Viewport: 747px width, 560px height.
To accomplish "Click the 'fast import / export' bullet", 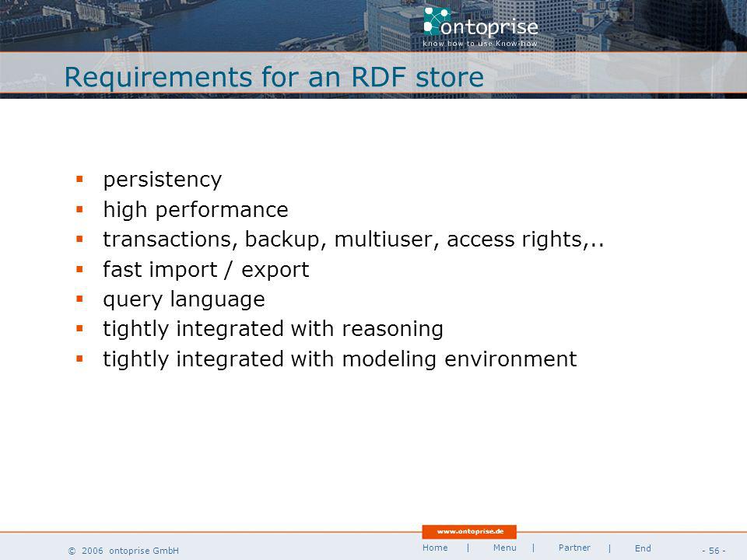I will (206, 270).
